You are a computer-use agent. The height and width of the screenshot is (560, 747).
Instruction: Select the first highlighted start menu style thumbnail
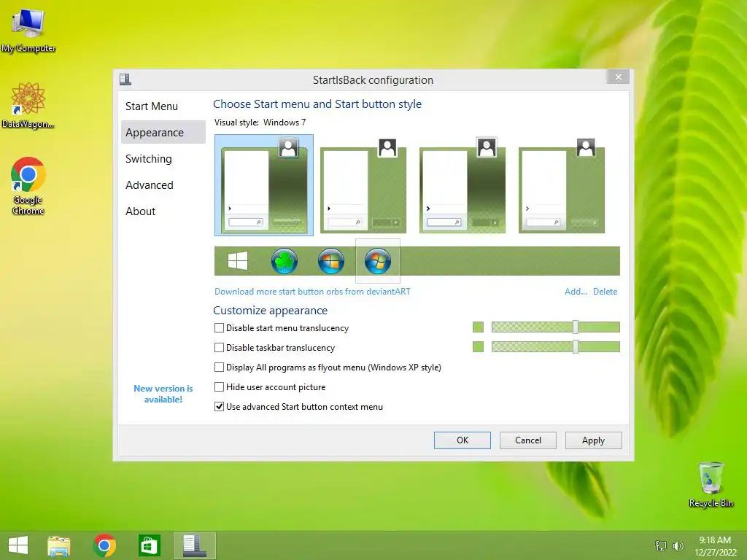pos(264,184)
